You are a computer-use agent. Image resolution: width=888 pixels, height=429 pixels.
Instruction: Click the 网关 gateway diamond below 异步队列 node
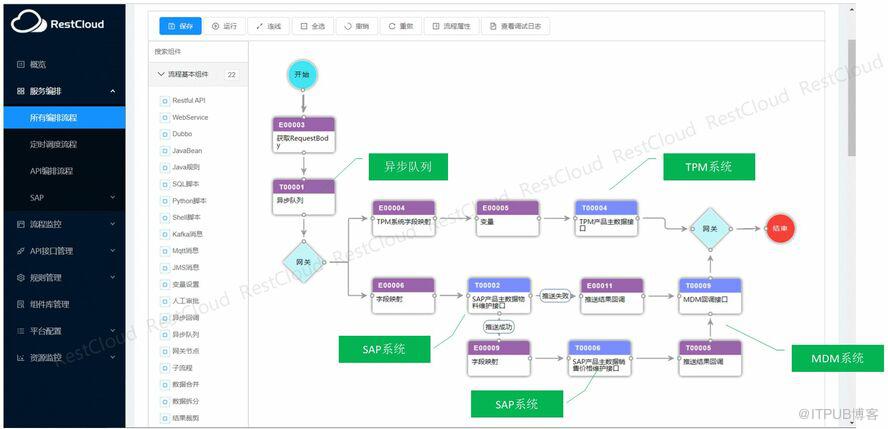point(304,262)
